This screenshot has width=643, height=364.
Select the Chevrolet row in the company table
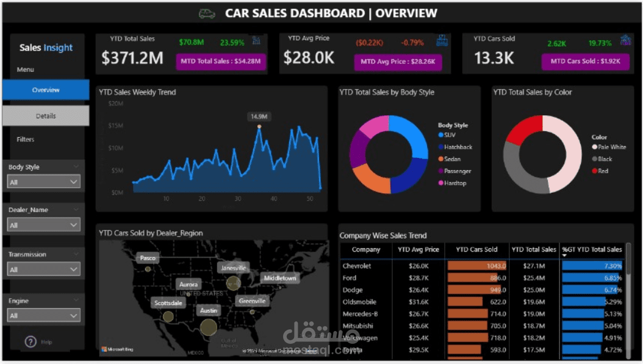(482, 266)
